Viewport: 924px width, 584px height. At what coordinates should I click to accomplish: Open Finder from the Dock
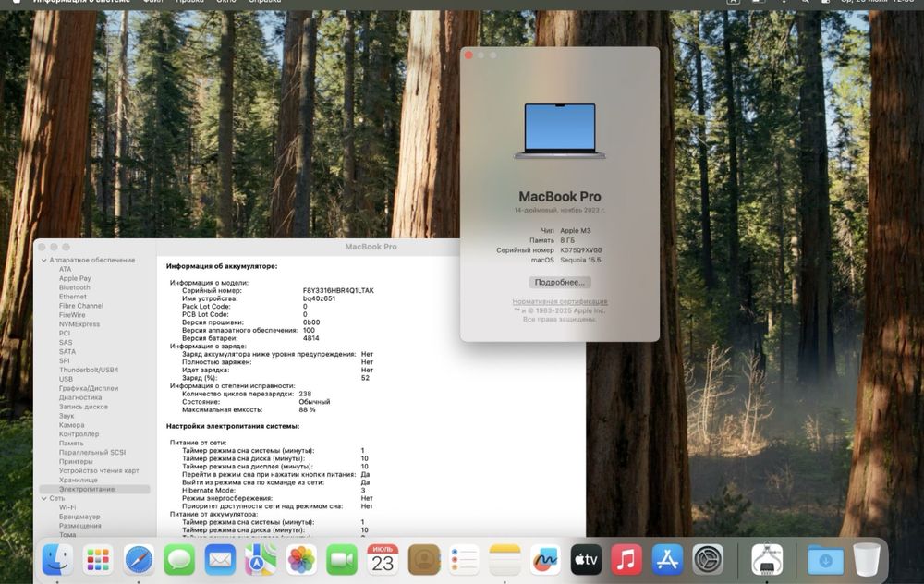[57, 559]
